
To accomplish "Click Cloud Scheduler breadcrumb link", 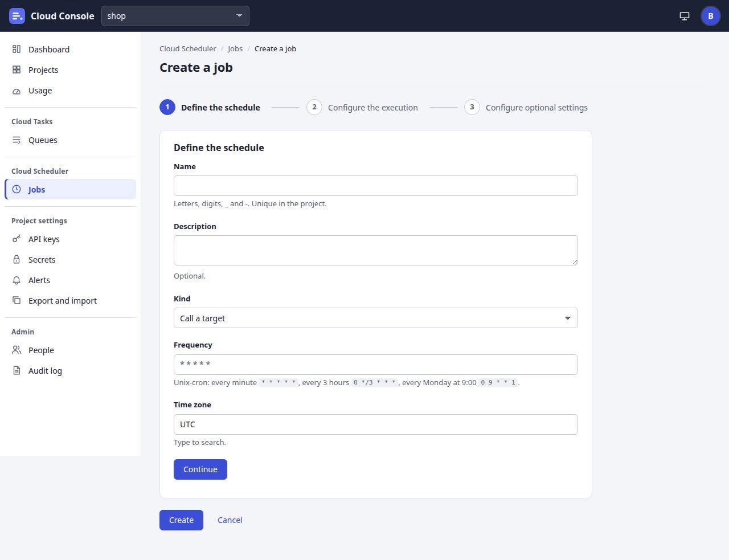I will pos(188,49).
